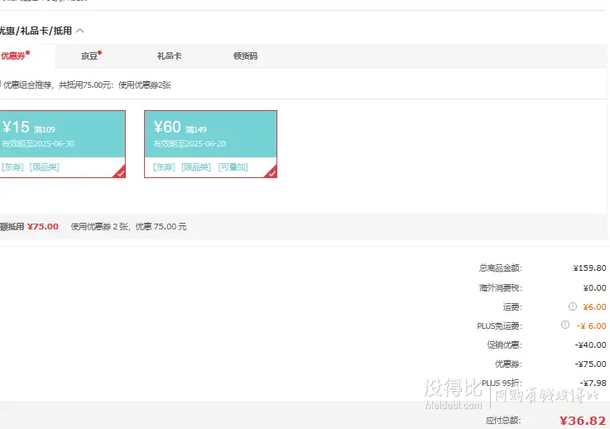The width and height of the screenshot is (610, 429).
Task: Click 有效期至2025-06-30 expiry text
Action: (x=38, y=144)
